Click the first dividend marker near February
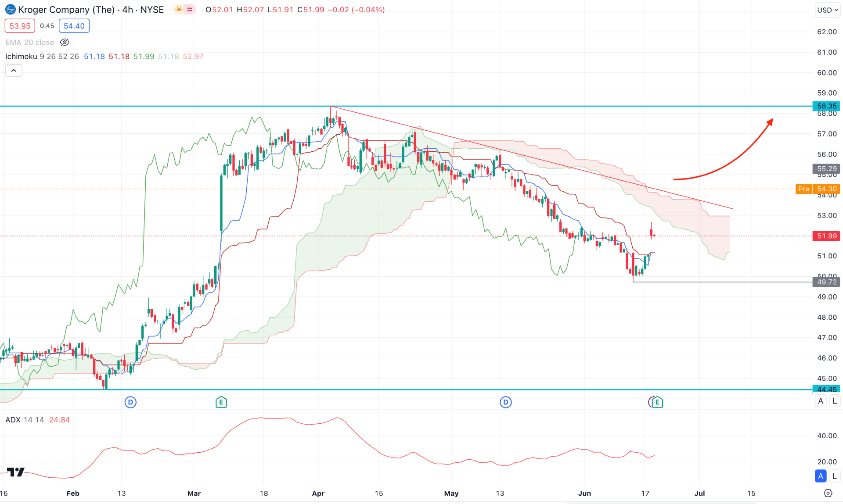The width and height of the screenshot is (843, 504). [130, 402]
